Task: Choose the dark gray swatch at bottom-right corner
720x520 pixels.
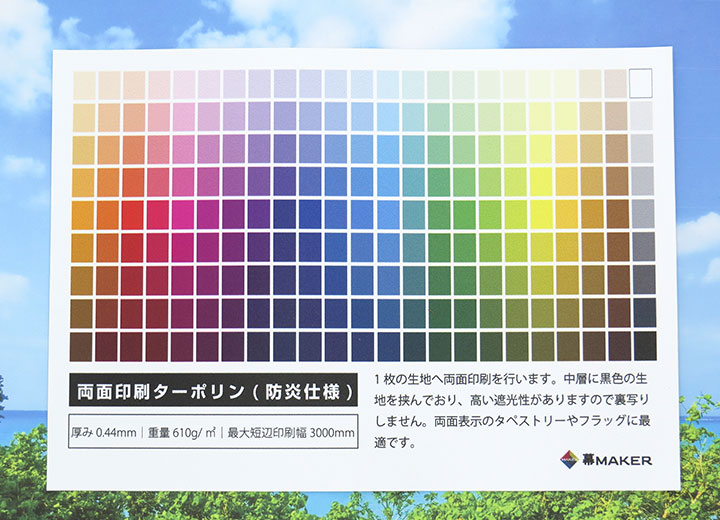Action: (x=643, y=345)
